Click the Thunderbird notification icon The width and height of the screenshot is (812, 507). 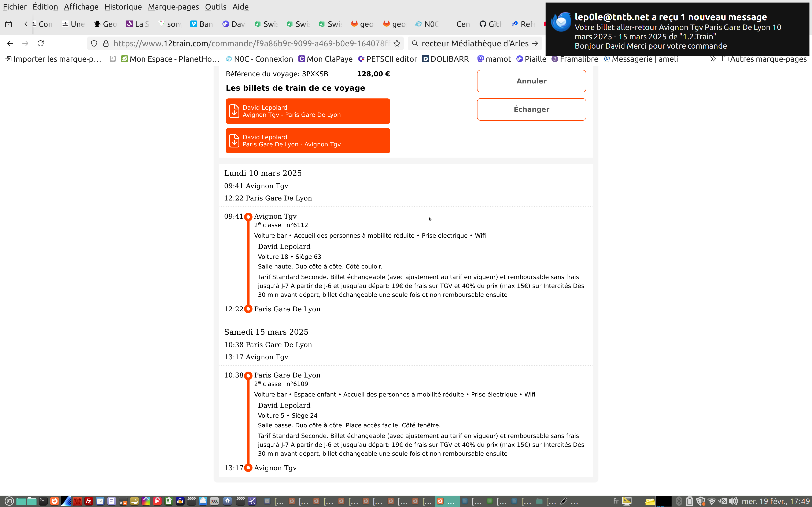(561, 22)
